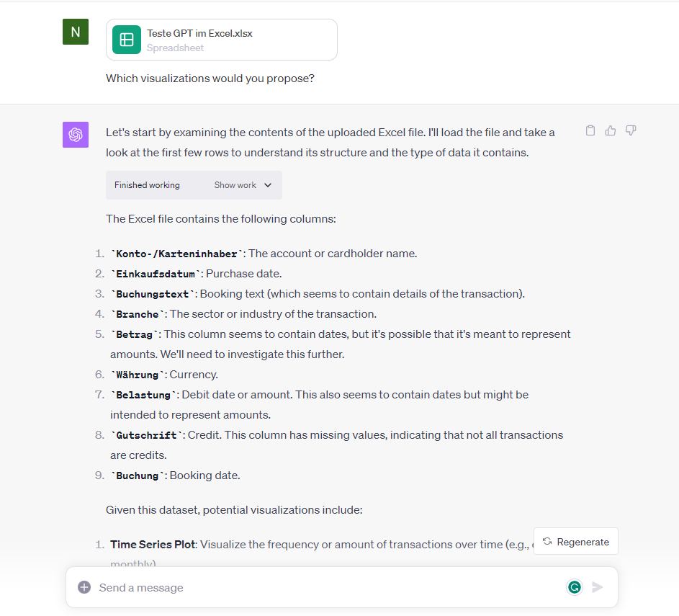Copy the response with the clipboard icon

click(x=590, y=130)
